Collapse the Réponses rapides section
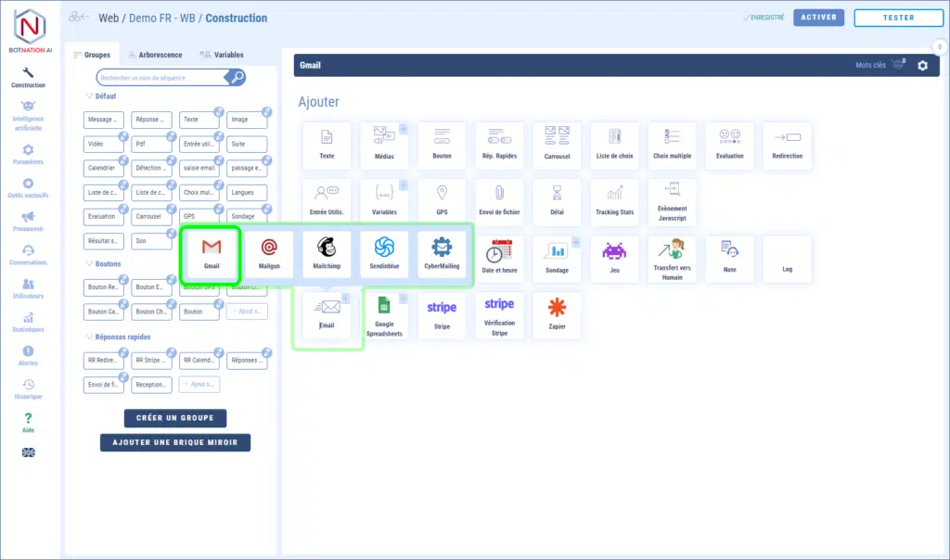 pyautogui.click(x=89, y=337)
